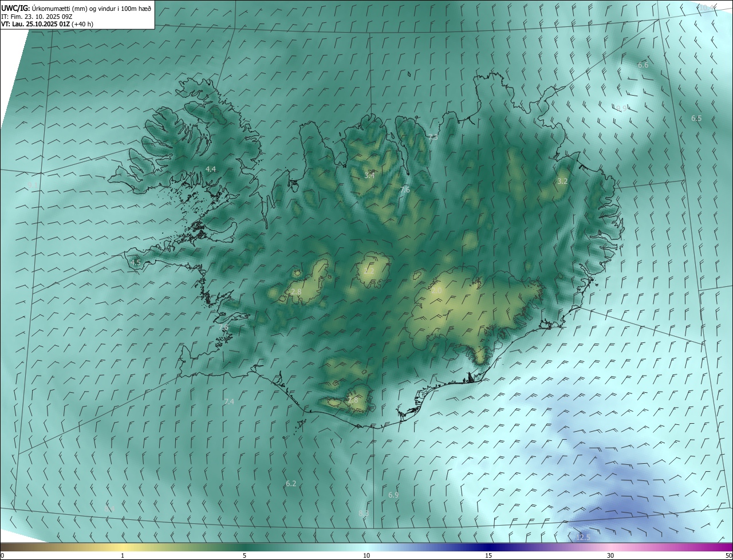
Task: Click the 6.6 value label on map
Action: coord(643,65)
